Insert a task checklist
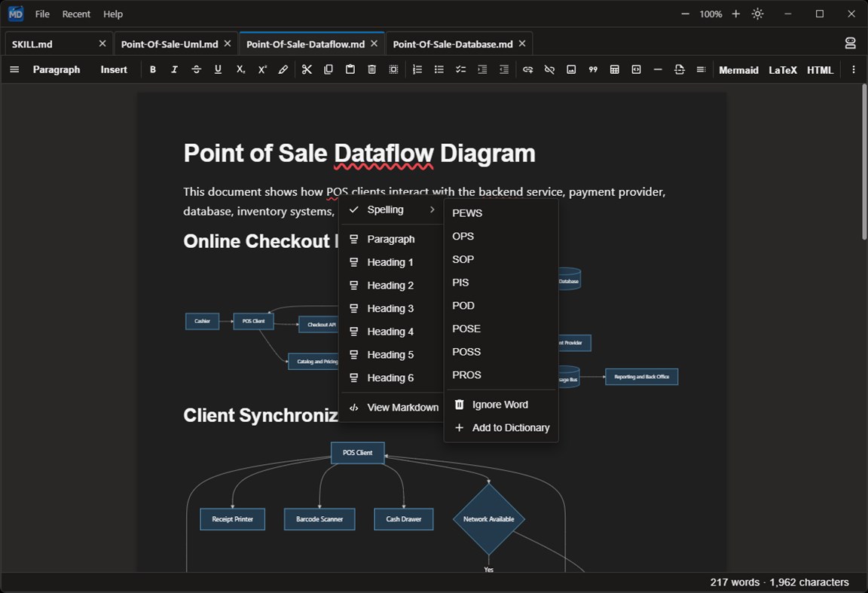The height and width of the screenshot is (593, 868). (x=460, y=69)
